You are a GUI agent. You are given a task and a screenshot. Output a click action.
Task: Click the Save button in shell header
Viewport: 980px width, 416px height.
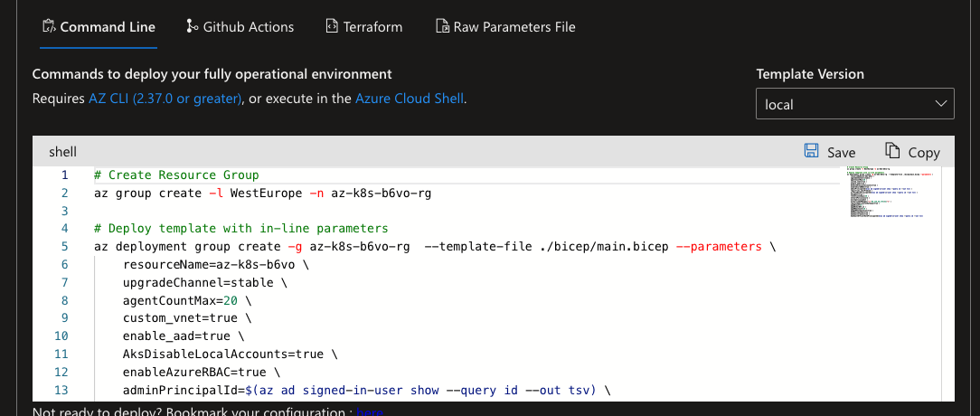pyautogui.click(x=829, y=152)
